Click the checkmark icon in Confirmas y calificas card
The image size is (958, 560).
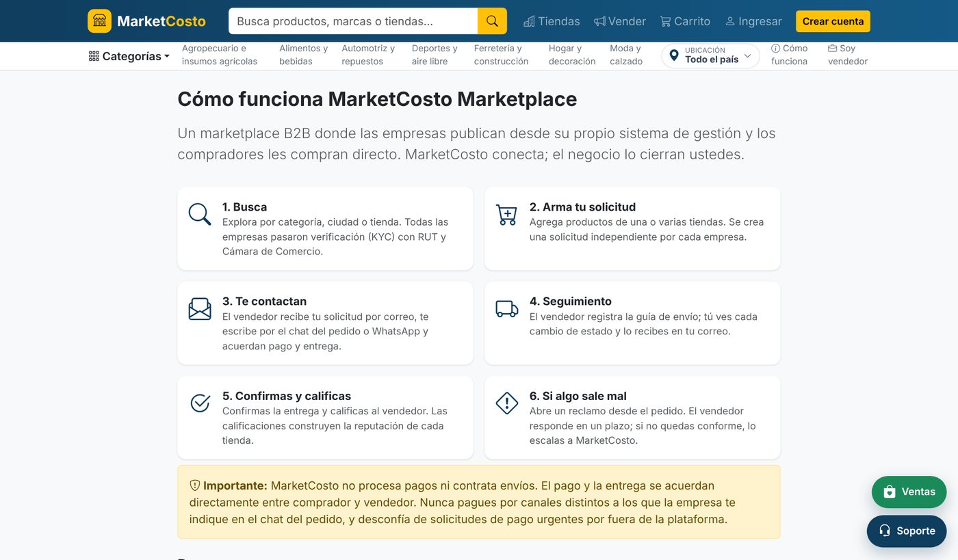click(x=200, y=403)
